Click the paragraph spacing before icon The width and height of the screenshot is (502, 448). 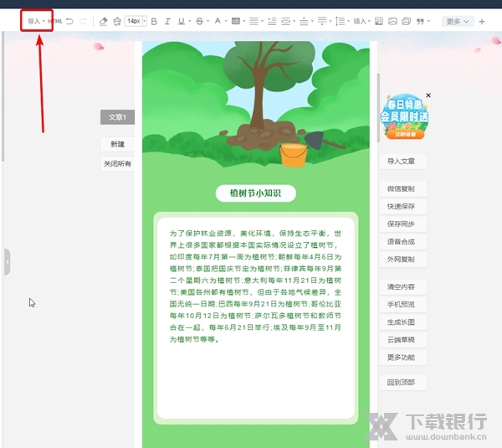coord(304,21)
